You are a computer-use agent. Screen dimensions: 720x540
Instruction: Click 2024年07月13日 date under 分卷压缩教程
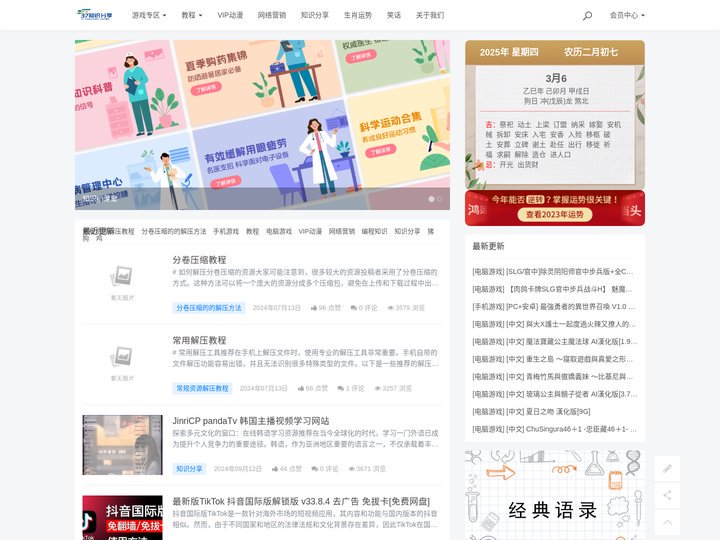[x=276, y=308]
